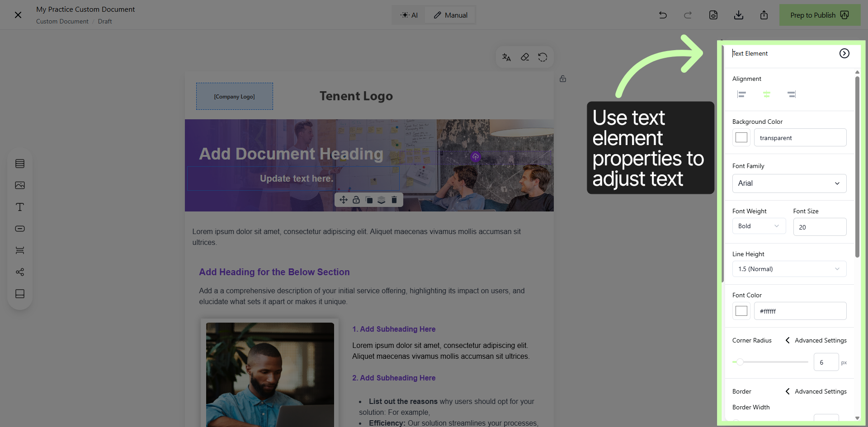
Task: Click the download icon in top bar
Action: click(x=739, y=15)
